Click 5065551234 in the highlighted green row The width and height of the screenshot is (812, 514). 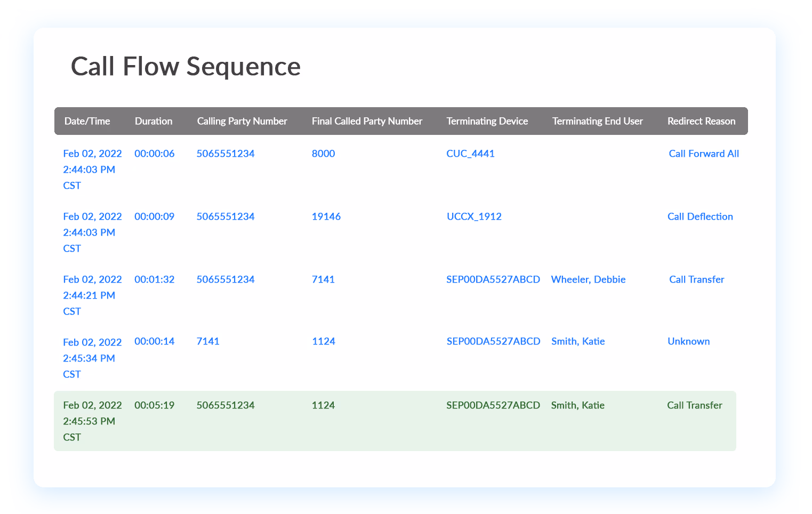click(x=226, y=405)
